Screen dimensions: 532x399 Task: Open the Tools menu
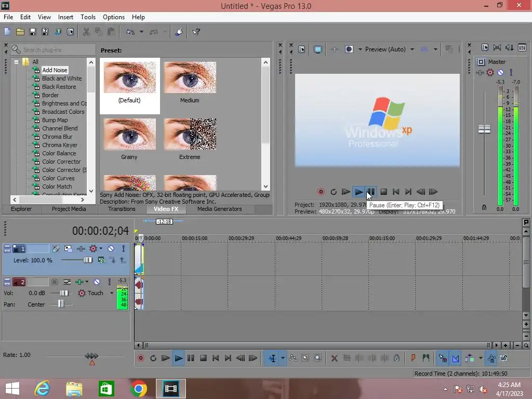click(x=88, y=17)
